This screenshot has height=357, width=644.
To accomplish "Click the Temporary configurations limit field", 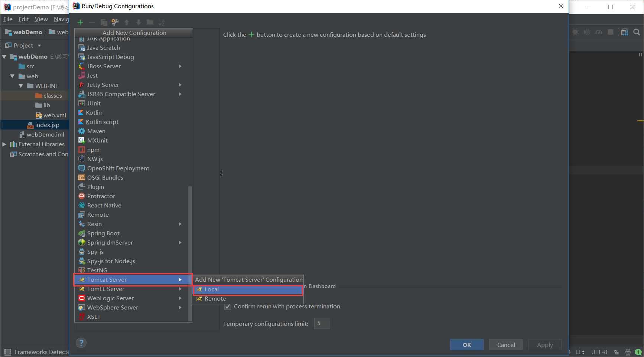I will (322, 323).
